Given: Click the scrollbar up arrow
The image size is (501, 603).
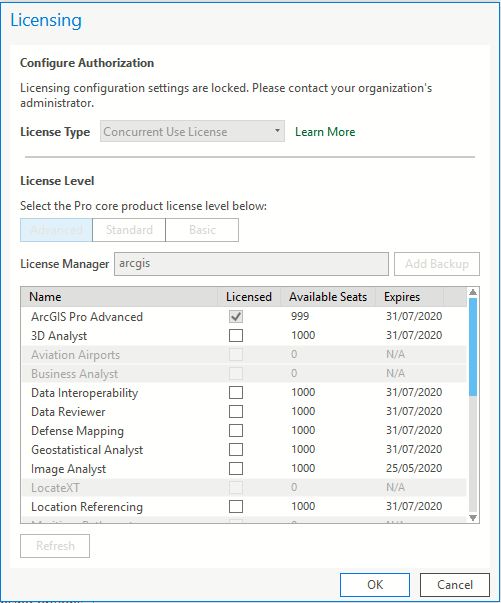Looking at the screenshot, I should click(473, 293).
